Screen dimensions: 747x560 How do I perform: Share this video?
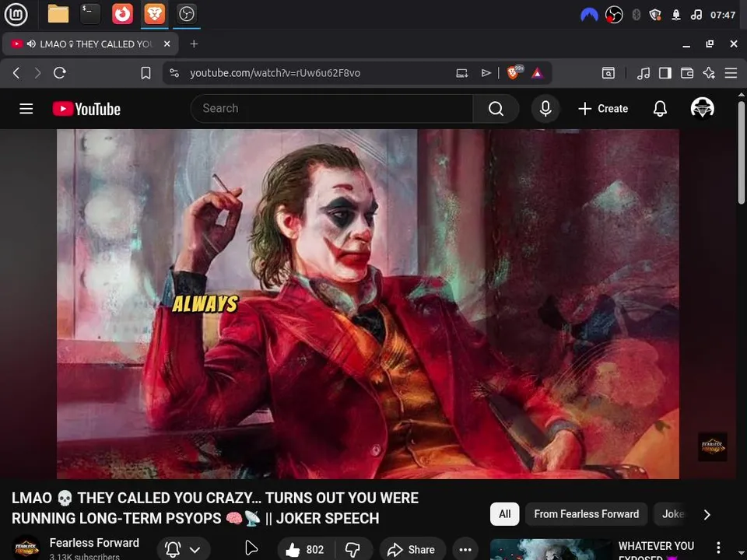coord(412,550)
